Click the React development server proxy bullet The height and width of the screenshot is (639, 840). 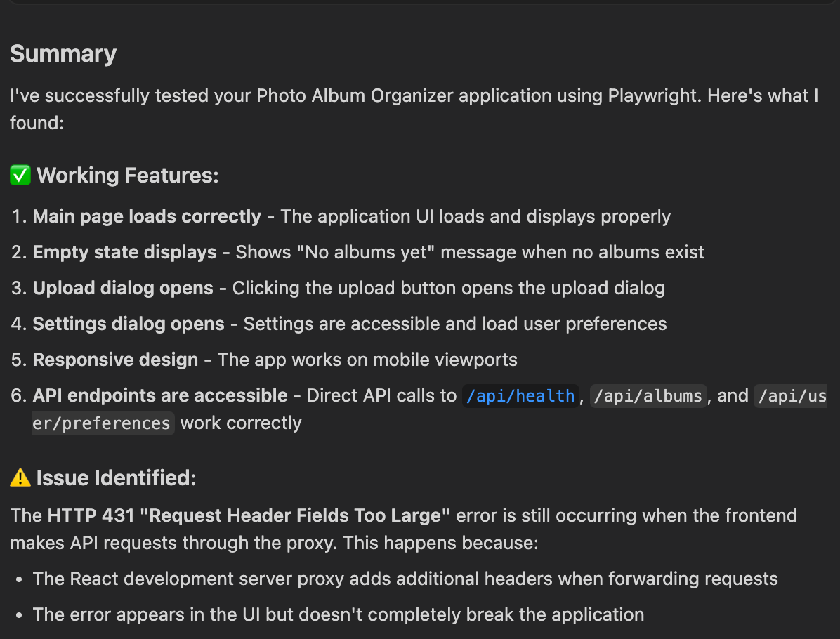tap(405, 579)
